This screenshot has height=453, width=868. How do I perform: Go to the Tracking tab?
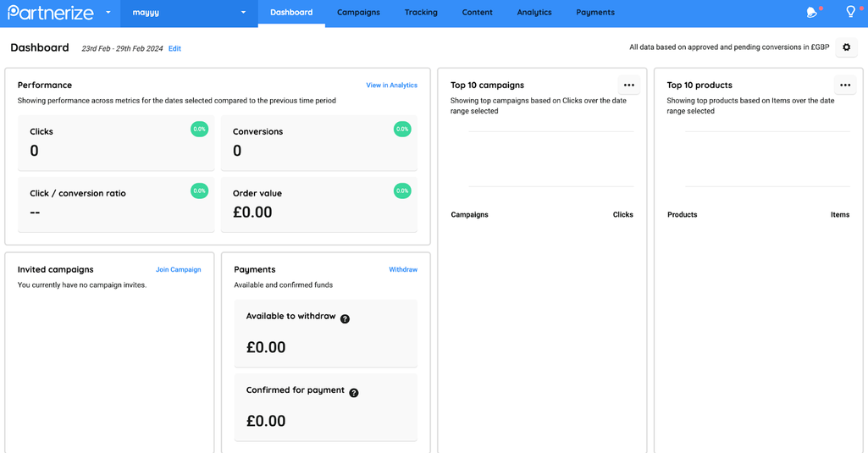(421, 13)
